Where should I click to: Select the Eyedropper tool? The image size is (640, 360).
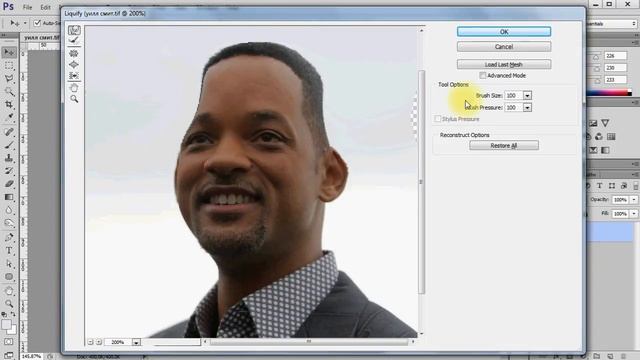pyautogui.click(x=9, y=118)
